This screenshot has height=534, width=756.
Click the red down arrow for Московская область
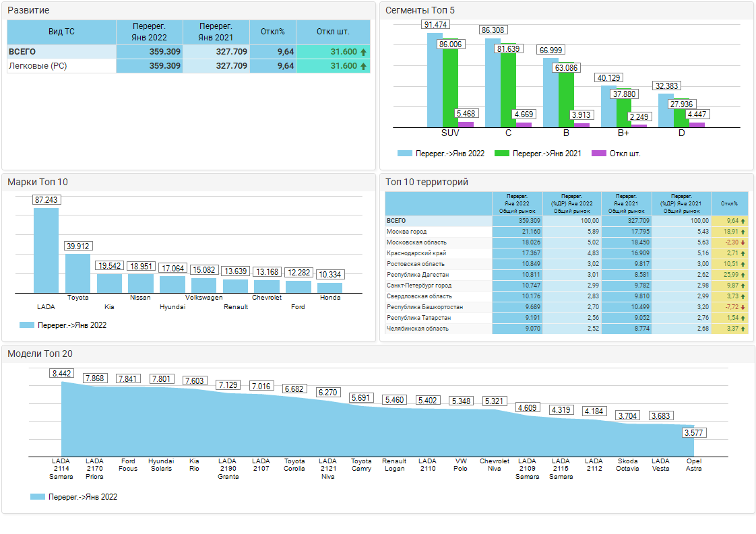(x=743, y=242)
